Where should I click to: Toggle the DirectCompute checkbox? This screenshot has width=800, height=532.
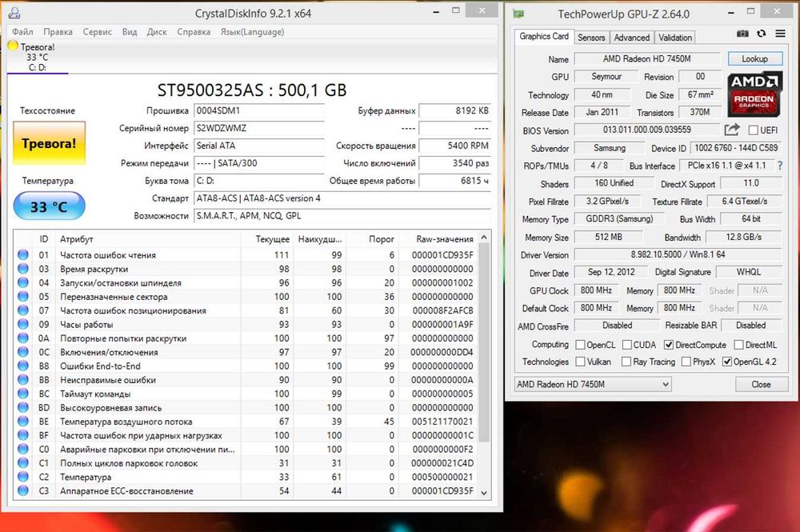[x=668, y=345]
